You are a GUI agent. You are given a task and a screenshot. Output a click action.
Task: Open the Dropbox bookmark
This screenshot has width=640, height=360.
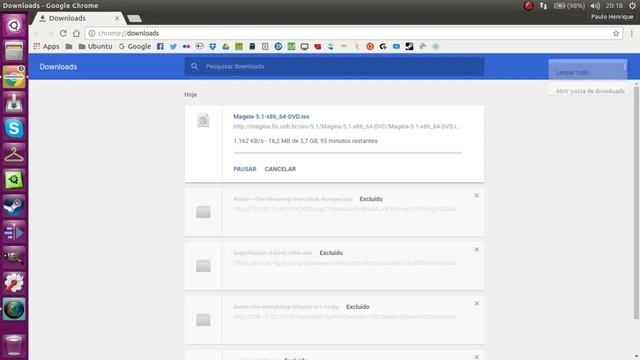213,47
